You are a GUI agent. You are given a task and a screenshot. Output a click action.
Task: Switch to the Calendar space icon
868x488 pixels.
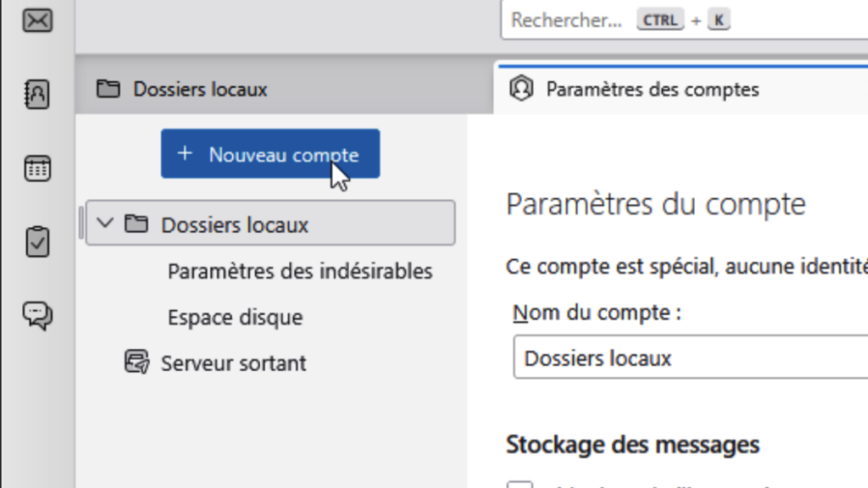tap(37, 168)
